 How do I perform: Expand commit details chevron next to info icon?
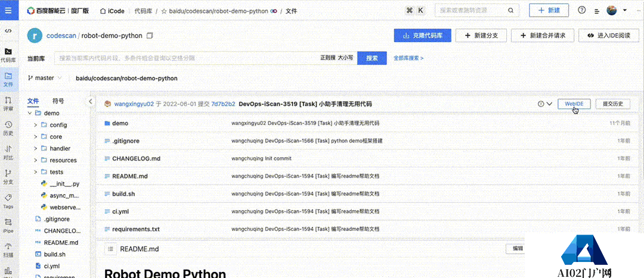point(549,104)
